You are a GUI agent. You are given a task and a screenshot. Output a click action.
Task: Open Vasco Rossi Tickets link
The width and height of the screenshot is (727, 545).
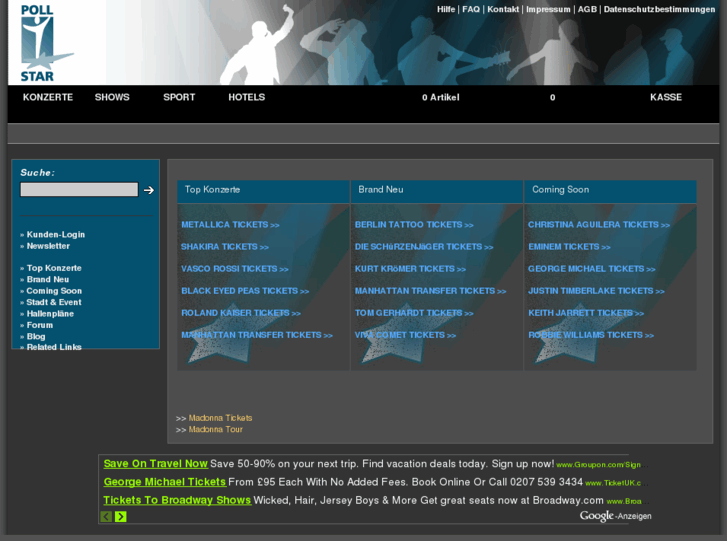point(235,269)
